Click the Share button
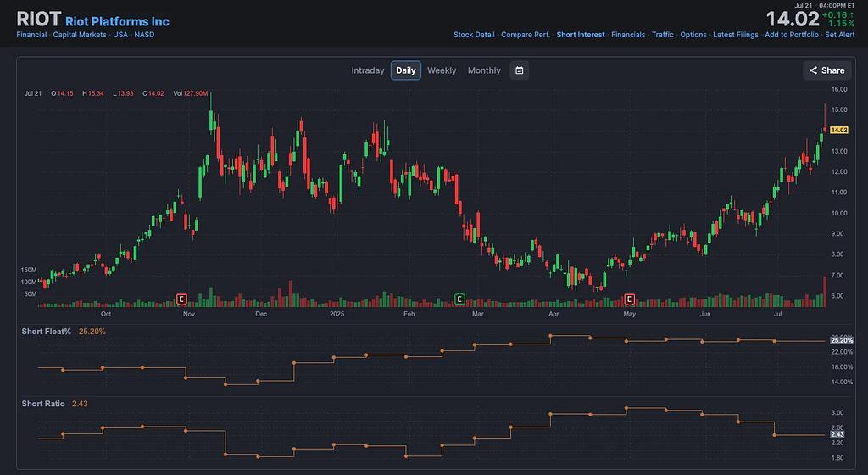868x475 pixels. [x=827, y=70]
